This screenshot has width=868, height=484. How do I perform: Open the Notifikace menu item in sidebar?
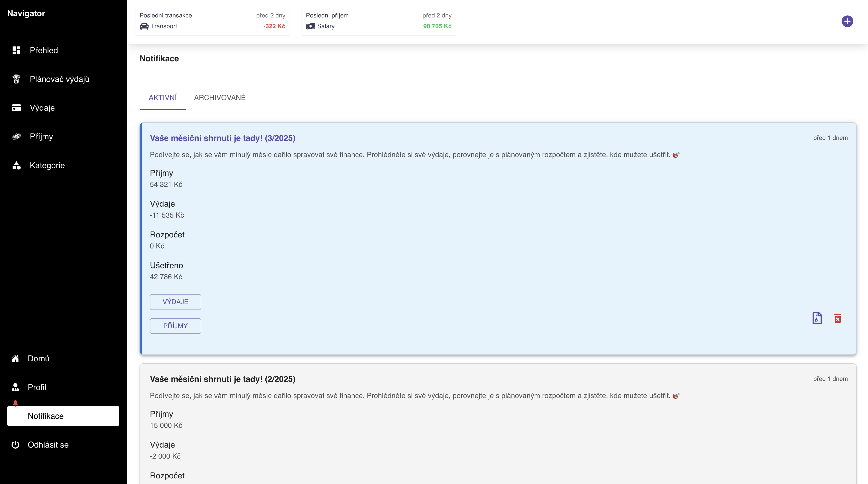tap(63, 416)
